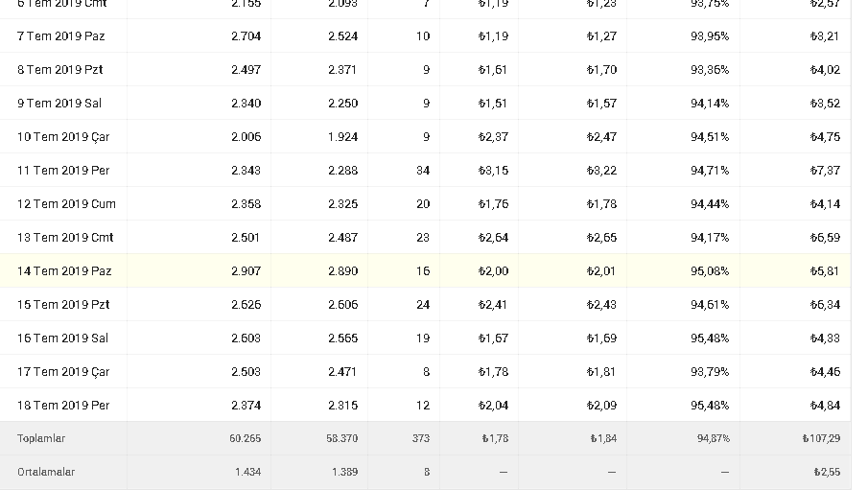Click the Toplamlar totals row label
The image size is (868, 490).
click(x=41, y=438)
